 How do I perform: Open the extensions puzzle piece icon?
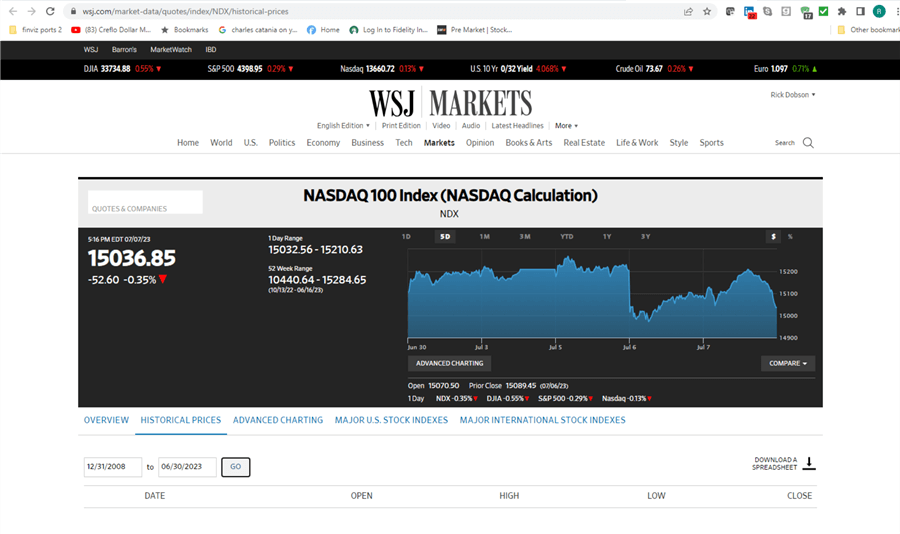pyautogui.click(x=841, y=11)
